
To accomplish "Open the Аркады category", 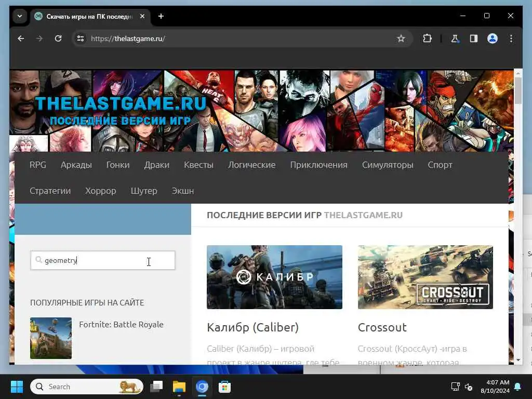I will [76, 165].
